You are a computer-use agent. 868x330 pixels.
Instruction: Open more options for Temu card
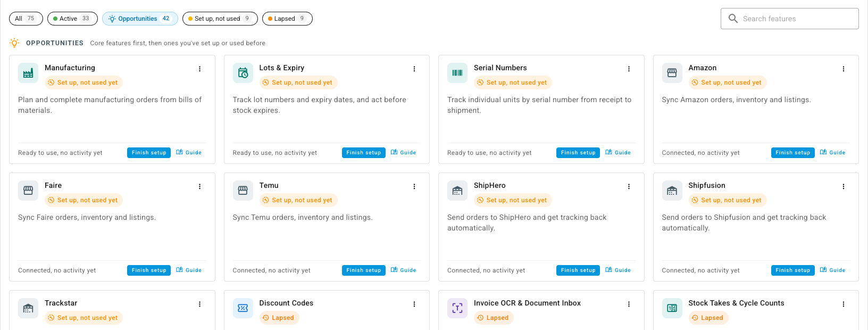[414, 186]
